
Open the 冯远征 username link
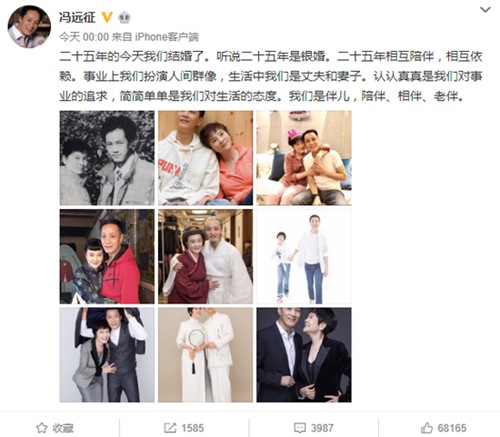click(77, 17)
